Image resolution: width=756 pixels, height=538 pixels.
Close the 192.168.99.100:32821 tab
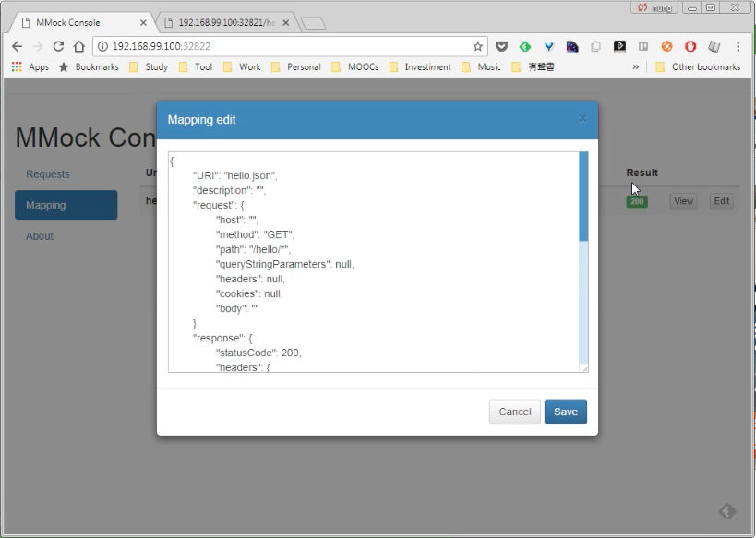[286, 23]
